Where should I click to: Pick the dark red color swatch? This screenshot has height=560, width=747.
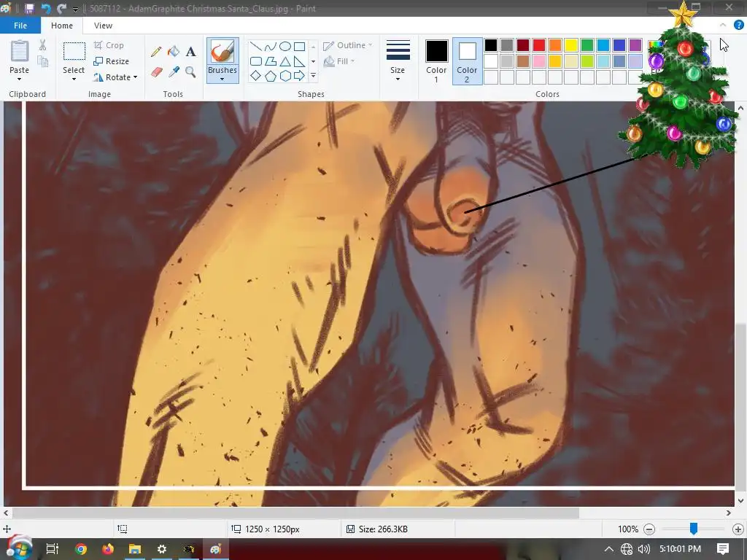(522, 45)
